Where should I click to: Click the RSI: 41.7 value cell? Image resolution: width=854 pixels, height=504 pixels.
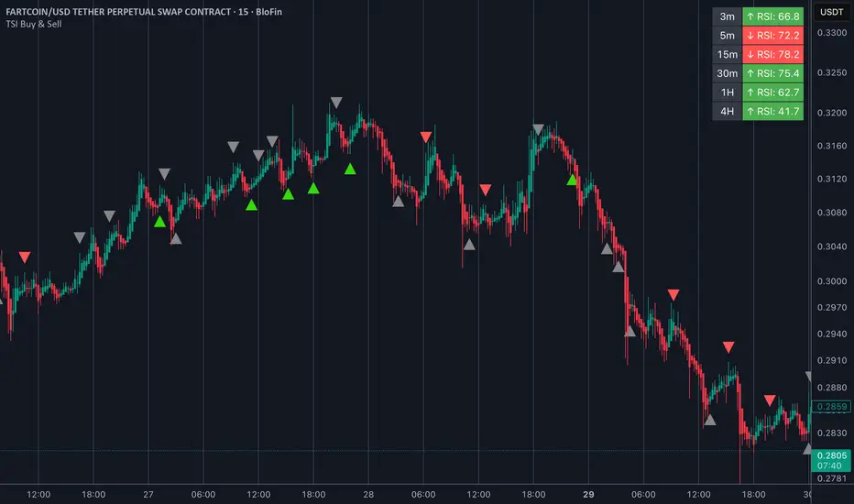coord(772,111)
